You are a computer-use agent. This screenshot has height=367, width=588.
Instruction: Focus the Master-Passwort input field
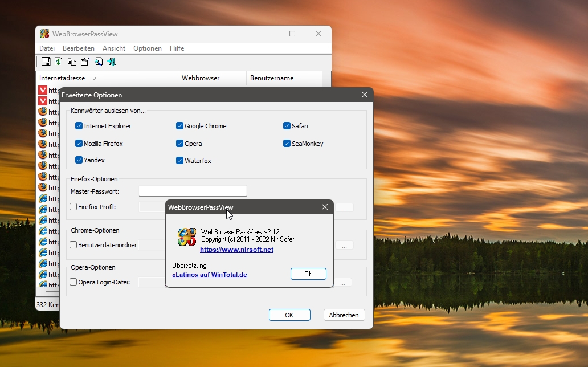pyautogui.click(x=193, y=191)
